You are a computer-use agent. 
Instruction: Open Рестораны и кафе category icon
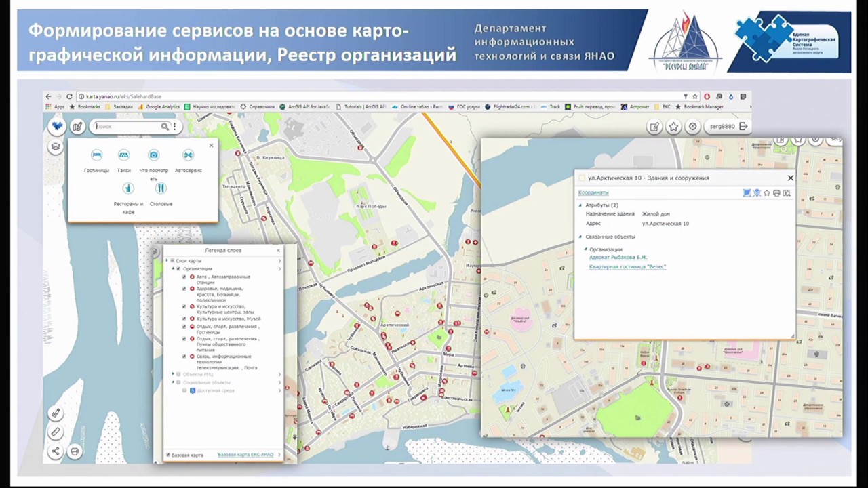(128, 188)
